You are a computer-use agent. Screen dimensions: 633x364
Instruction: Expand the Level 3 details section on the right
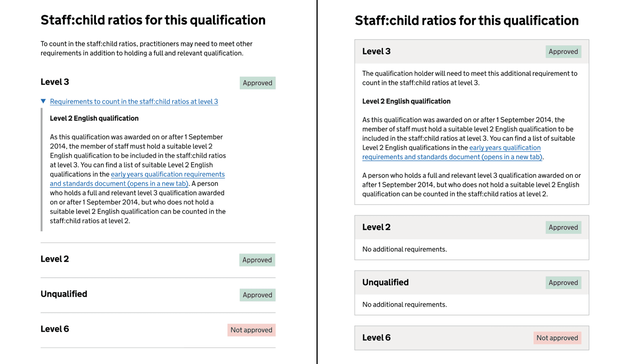pos(376,51)
